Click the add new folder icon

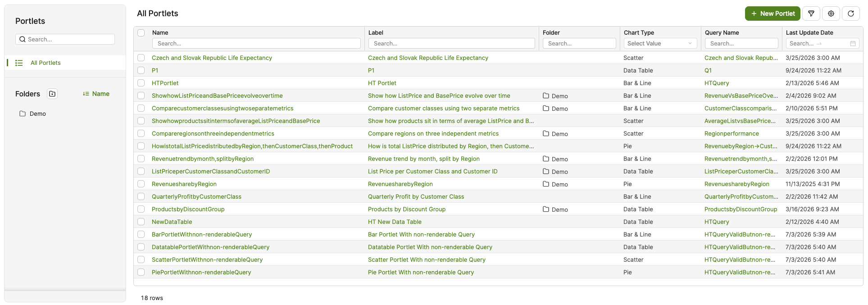[52, 94]
